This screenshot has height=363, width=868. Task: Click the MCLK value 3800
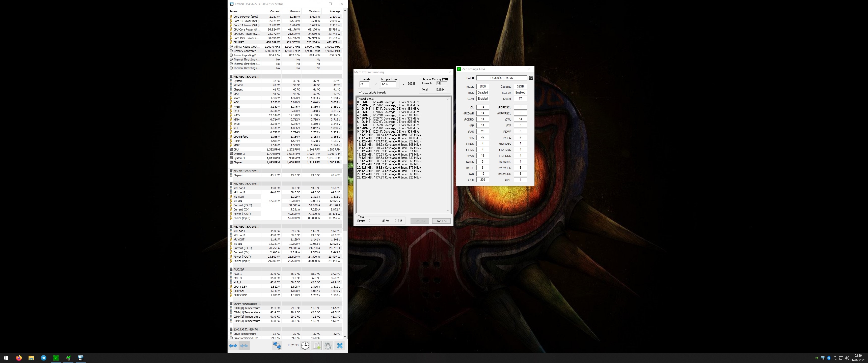(482, 86)
